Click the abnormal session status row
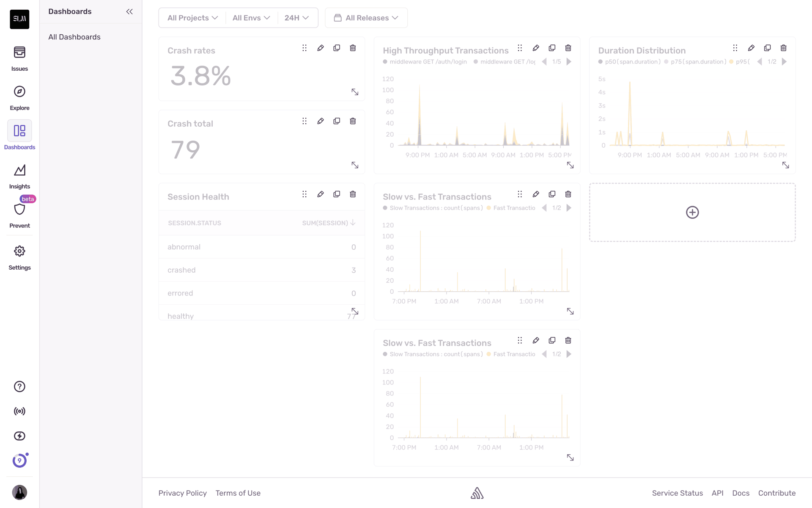The width and height of the screenshot is (812, 508). 262,247
